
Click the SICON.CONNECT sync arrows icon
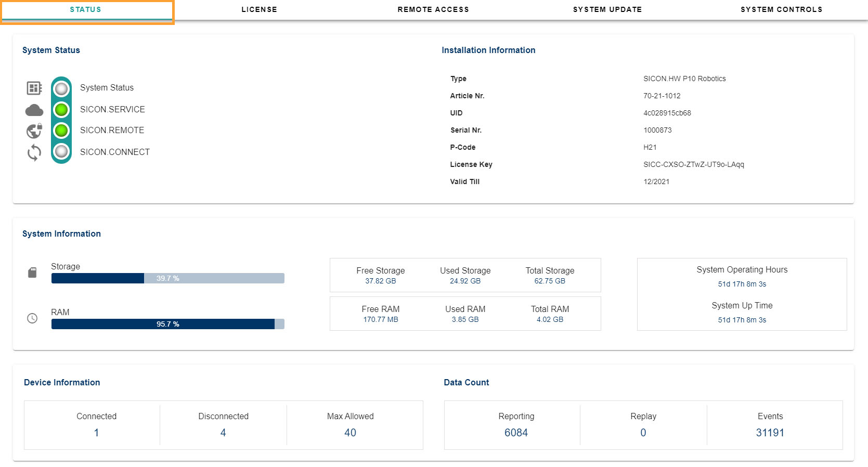(x=34, y=152)
